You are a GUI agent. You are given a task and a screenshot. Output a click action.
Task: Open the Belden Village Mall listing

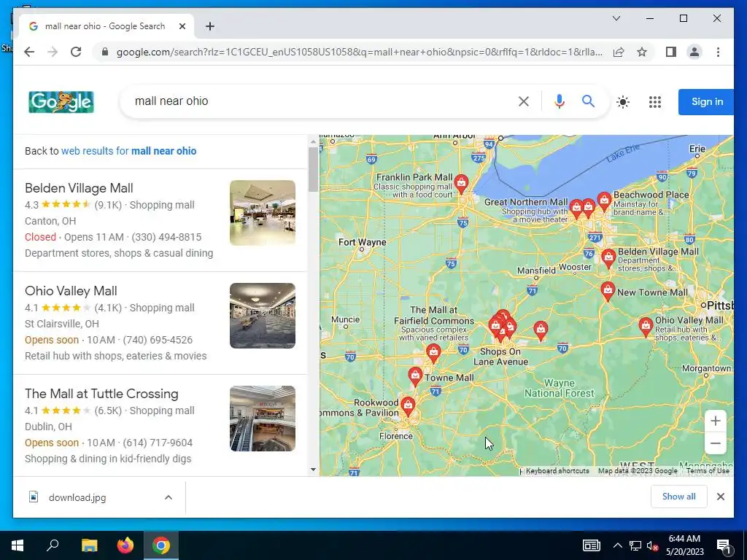[x=79, y=188]
